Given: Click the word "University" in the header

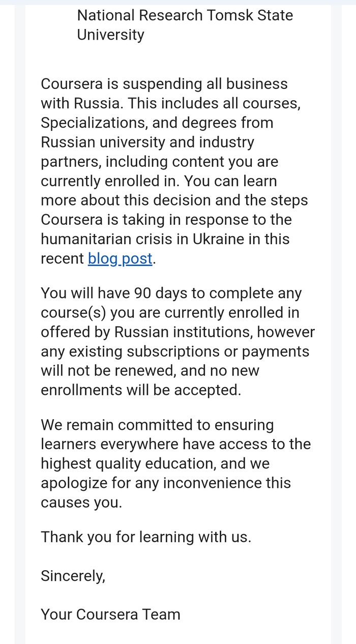Looking at the screenshot, I should click(x=110, y=35).
